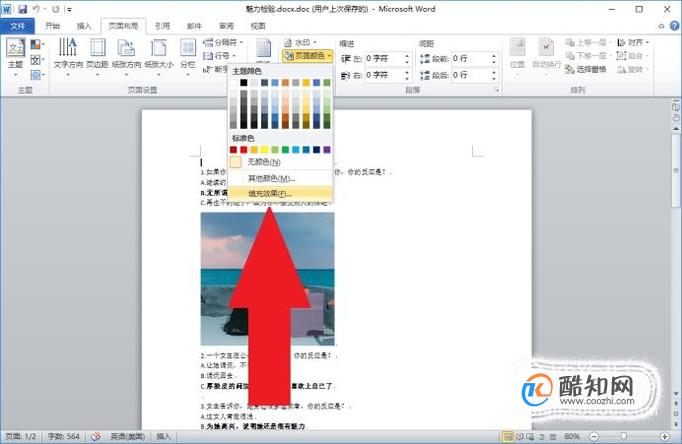Click the Redo icon in quick access toolbar
Viewport: 682px width, 444px height.
(56, 9)
